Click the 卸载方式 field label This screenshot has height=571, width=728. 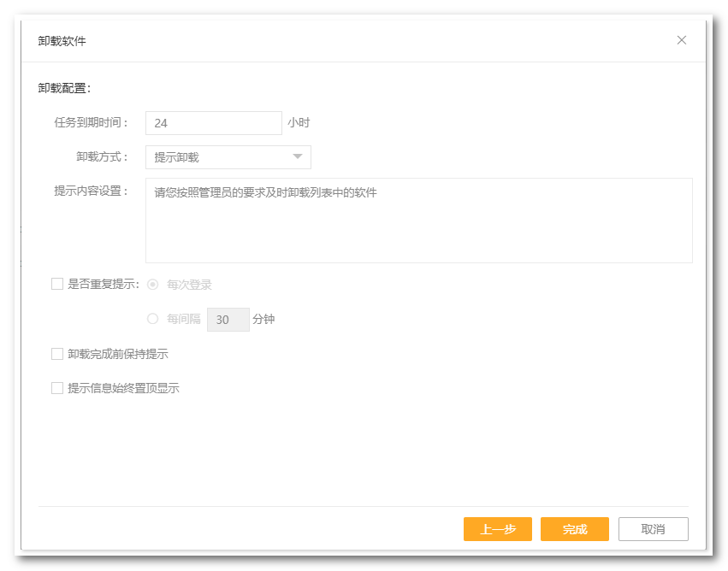tap(102, 157)
